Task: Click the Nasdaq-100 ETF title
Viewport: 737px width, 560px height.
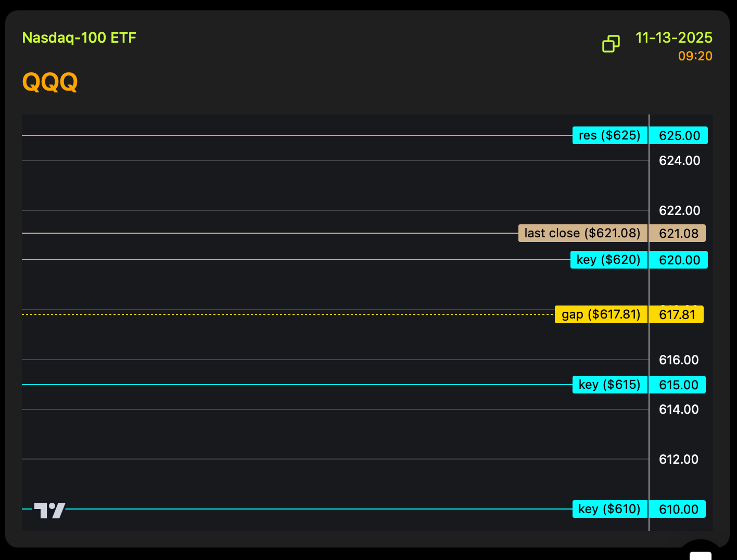Action: [x=79, y=38]
